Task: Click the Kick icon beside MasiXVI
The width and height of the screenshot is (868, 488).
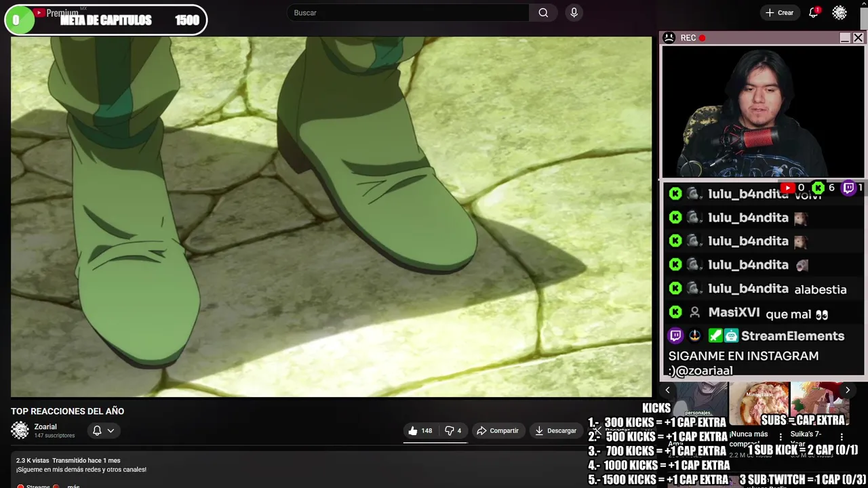Action: [675, 312]
